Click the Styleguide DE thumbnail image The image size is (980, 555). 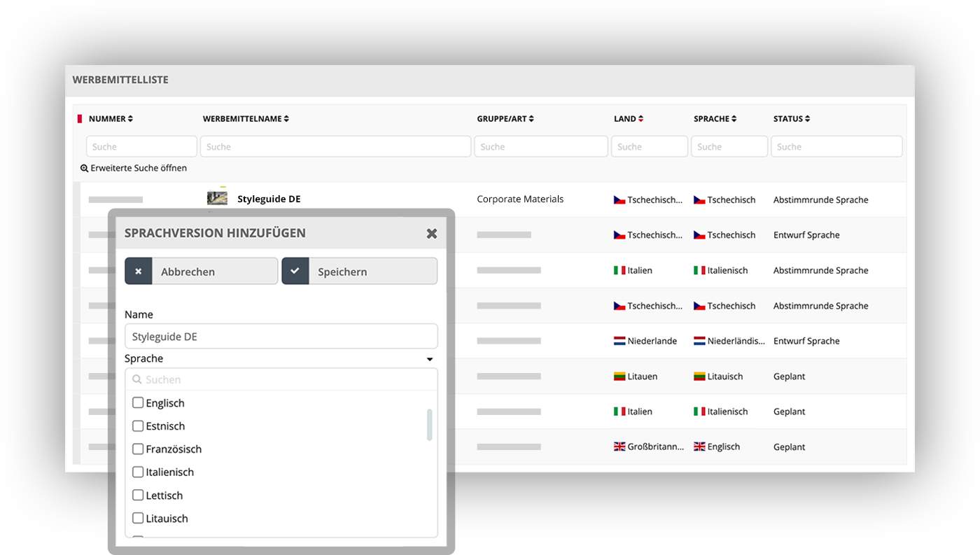217,198
